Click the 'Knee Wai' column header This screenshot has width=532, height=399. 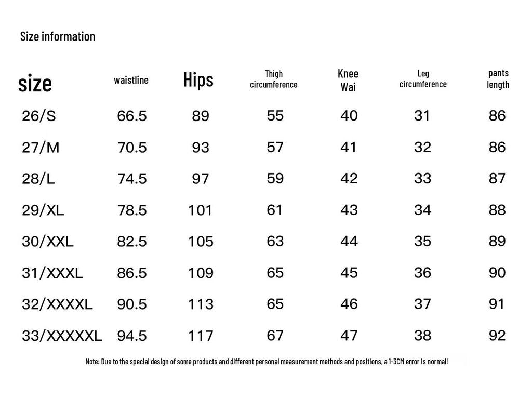click(x=348, y=80)
